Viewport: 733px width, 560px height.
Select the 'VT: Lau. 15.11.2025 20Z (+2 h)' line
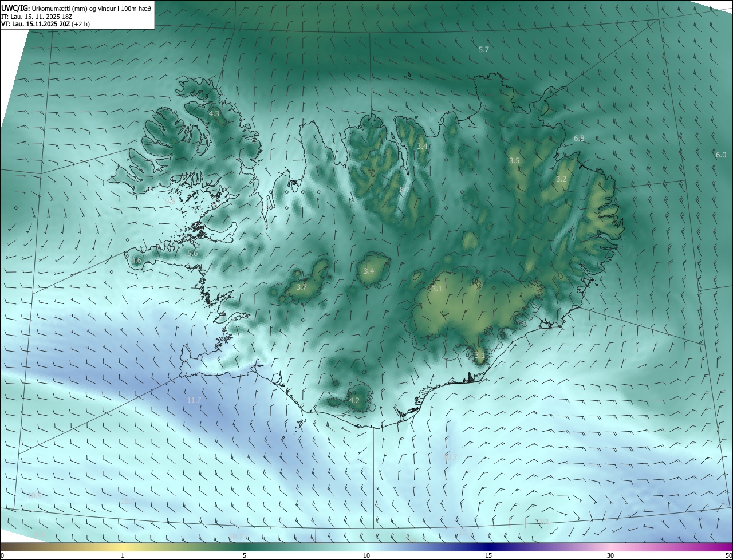[46, 24]
